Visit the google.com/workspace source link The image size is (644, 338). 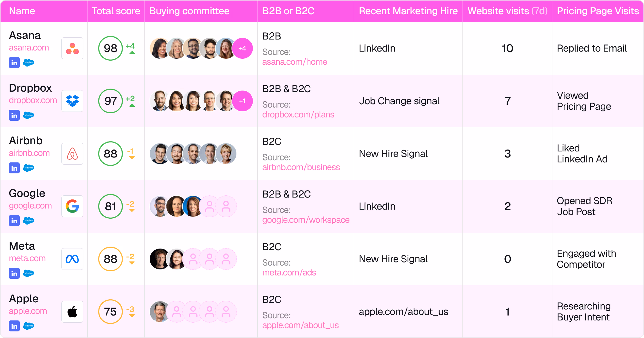click(x=306, y=220)
